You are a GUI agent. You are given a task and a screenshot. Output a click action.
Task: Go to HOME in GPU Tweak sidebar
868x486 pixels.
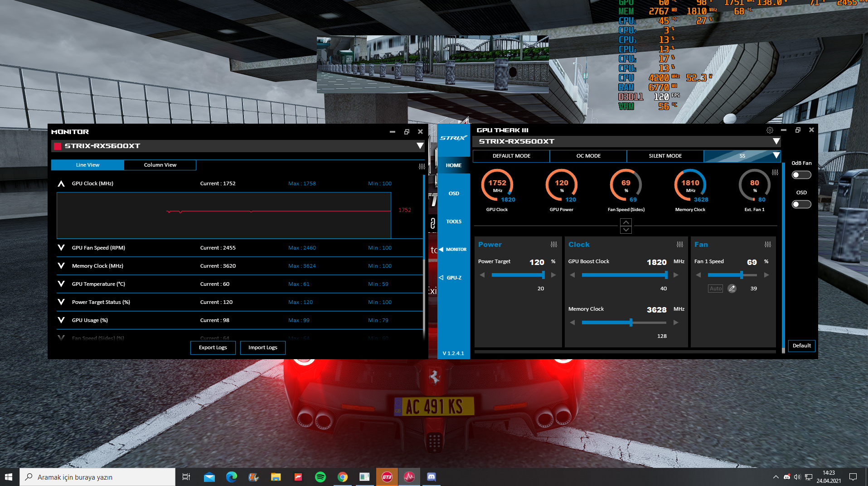click(x=454, y=165)
